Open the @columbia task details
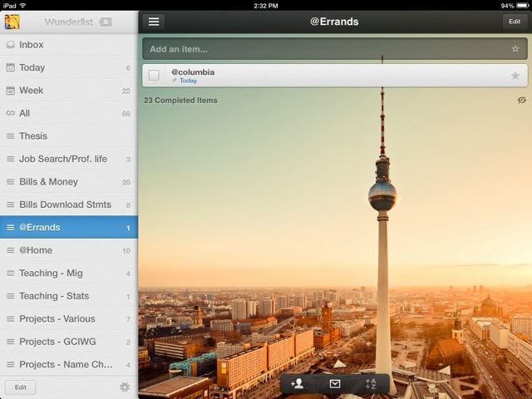The width and height of the screenshot is (532, 399). pyautogui.click(x=334, y=76)
